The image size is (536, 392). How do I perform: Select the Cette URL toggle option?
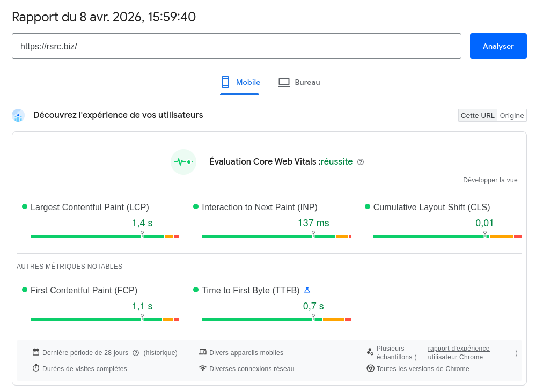click(477, 115)
